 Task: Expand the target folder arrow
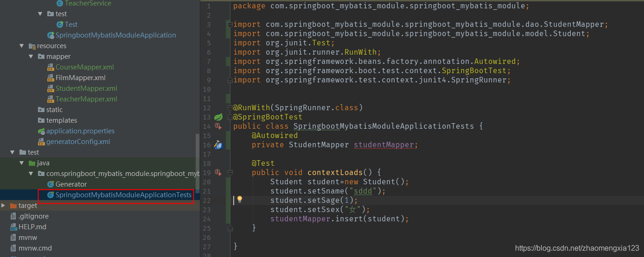4,206
